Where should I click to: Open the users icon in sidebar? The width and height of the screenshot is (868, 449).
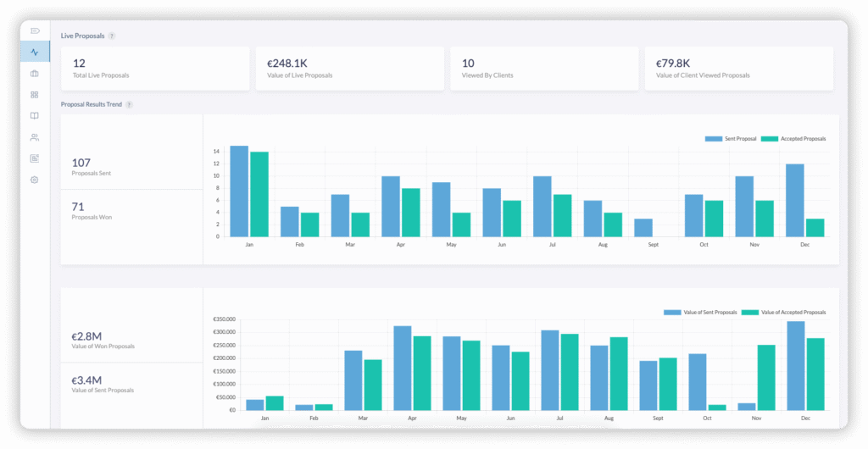(x=35, y=137)
